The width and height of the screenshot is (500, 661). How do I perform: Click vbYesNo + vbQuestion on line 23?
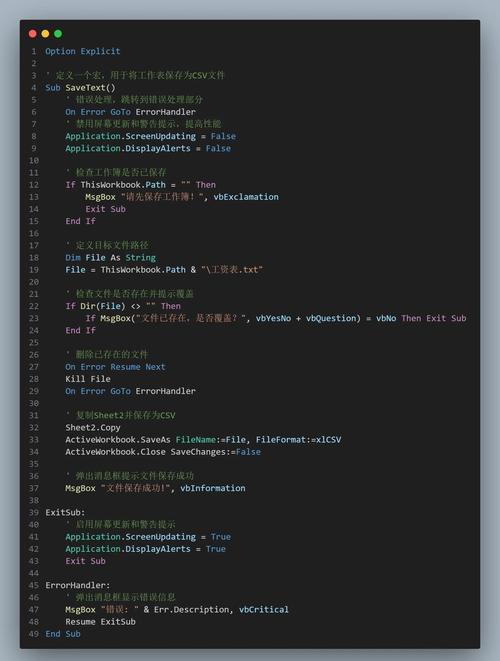click(x=306, y=318)
